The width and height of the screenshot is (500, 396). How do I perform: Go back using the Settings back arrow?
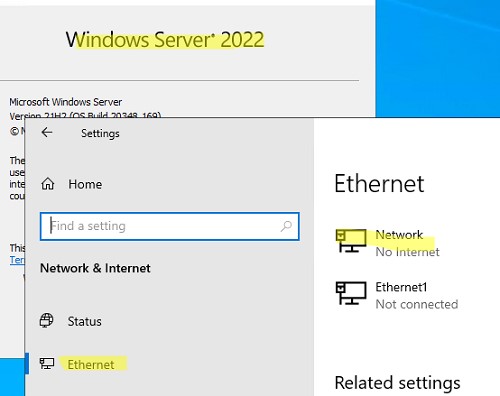[x=47, y=132]
